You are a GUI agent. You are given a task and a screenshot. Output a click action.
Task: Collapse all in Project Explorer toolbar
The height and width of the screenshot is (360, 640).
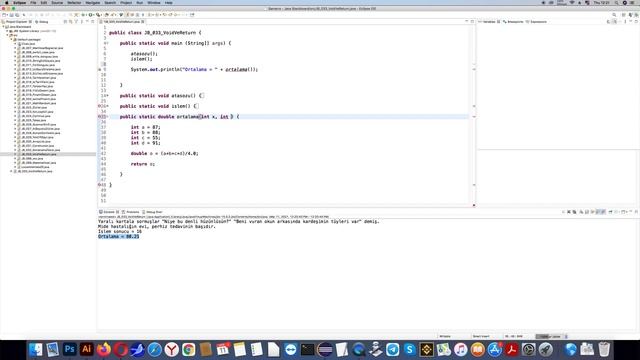point(65,22)
